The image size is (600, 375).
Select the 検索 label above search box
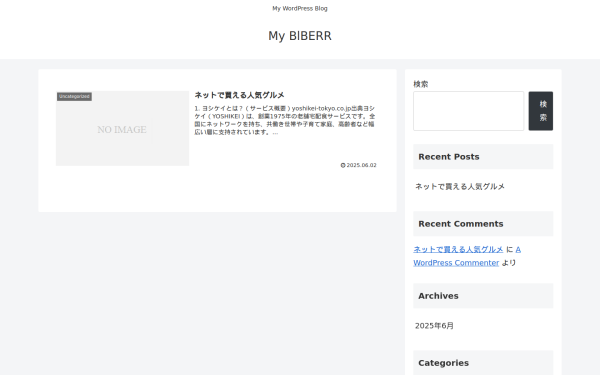pos(421,84)
